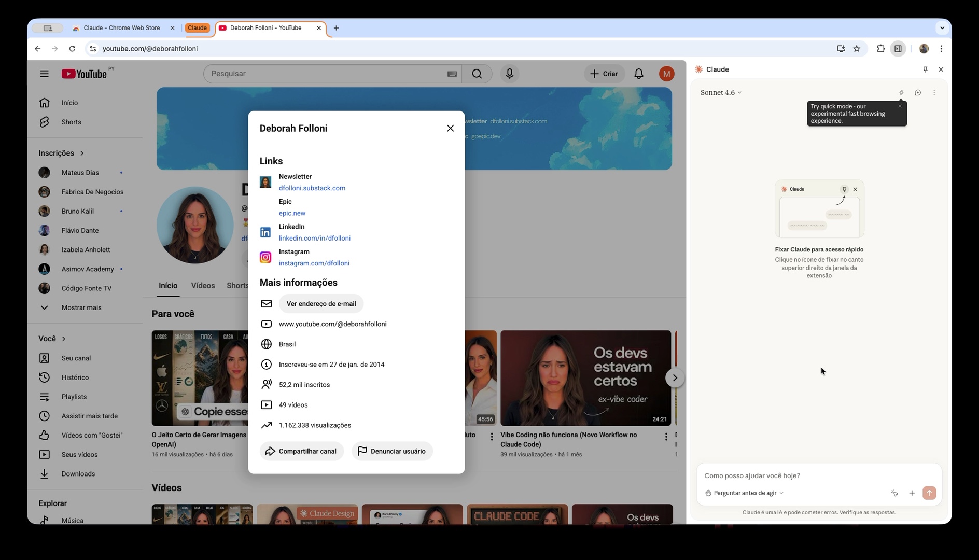
Task: Dismiss the quick mode tooltip
Action: pos(900,106)
